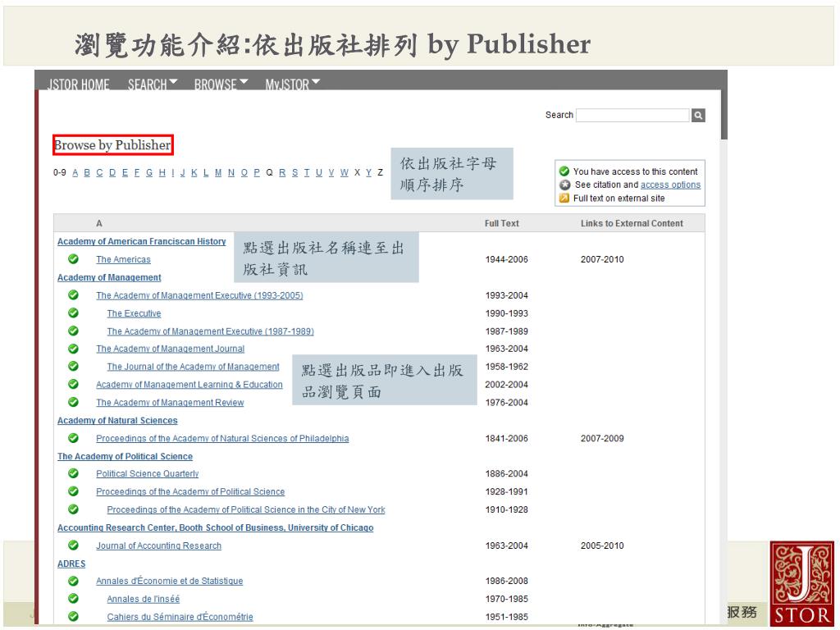Open The Academy of Management Executive (1987-1989)
The width and height of the screenshot is (840, 630).
(x=210, y=331)
